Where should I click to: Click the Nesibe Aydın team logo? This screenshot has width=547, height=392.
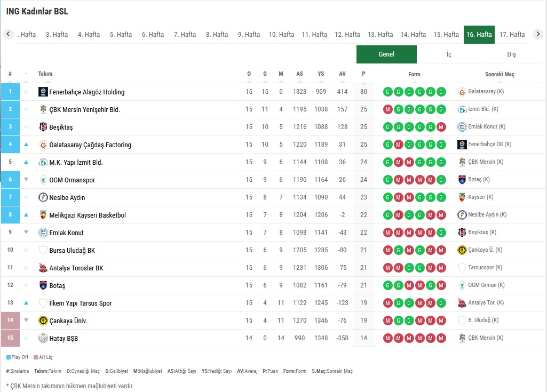pyautogui.click(x=43, y=197)
